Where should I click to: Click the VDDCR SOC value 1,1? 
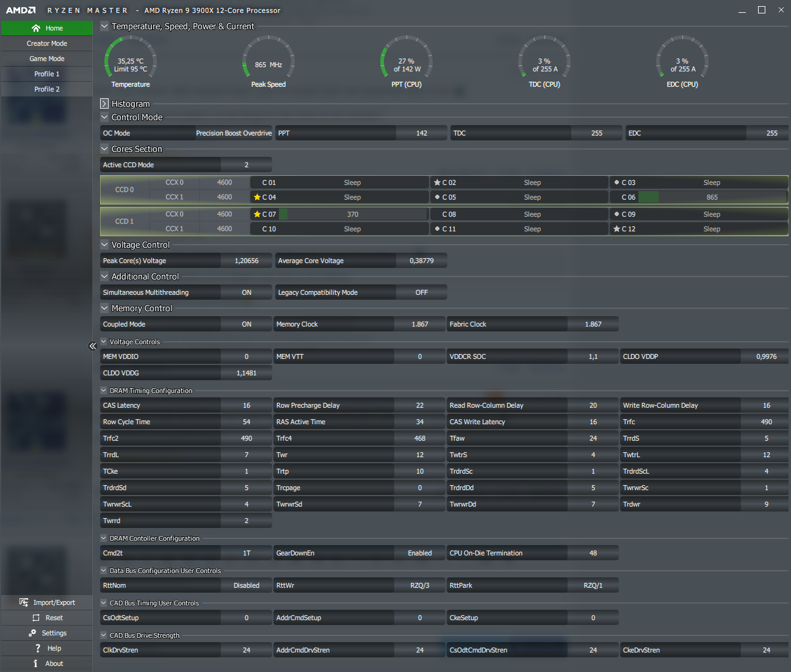pos(593,356)
